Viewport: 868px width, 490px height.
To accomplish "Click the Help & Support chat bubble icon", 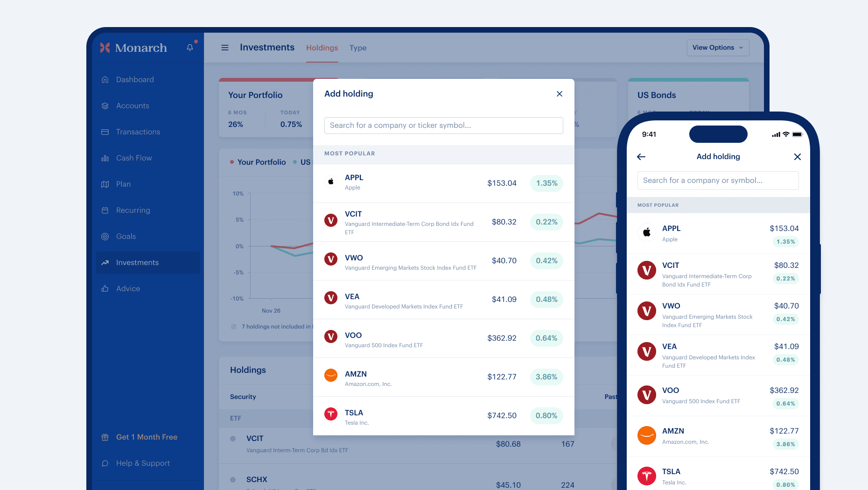I will tap(105, 463).
